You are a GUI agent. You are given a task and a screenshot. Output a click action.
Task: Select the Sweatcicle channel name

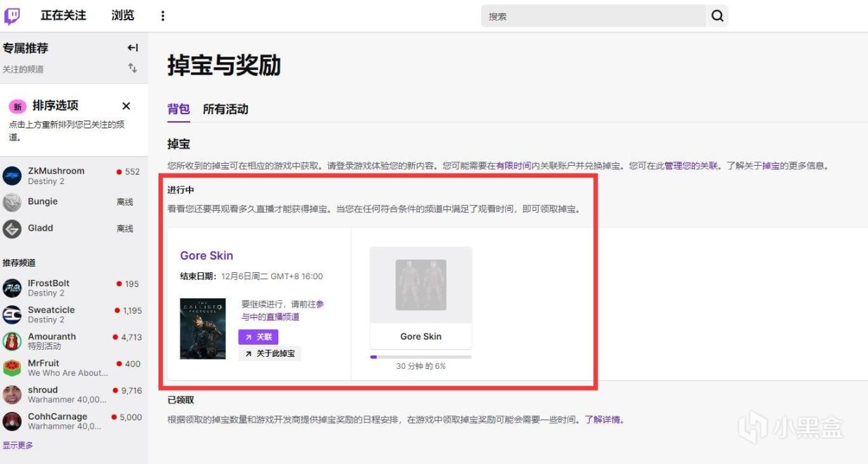coord(51,310)
